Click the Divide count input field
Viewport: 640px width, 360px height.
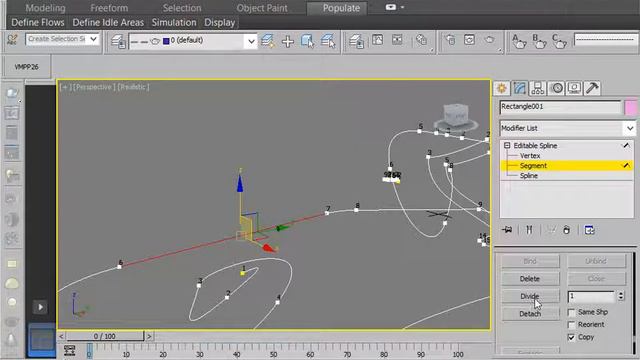tap(591, 296)
